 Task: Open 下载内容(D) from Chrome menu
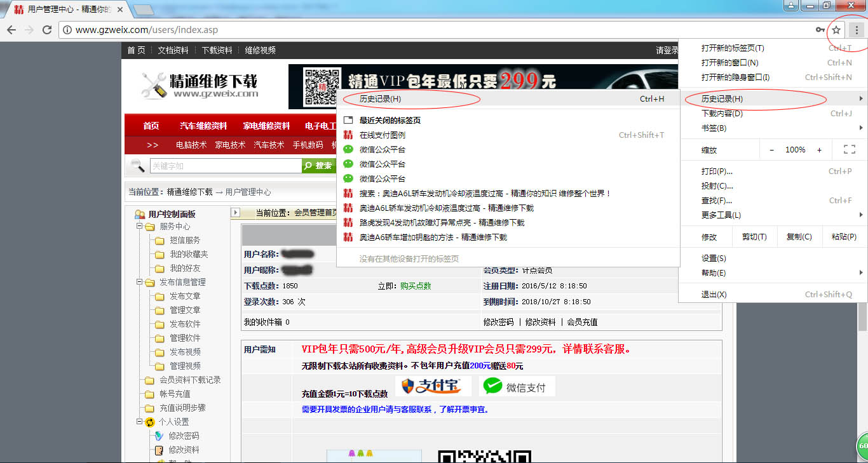tap(722, 114)
